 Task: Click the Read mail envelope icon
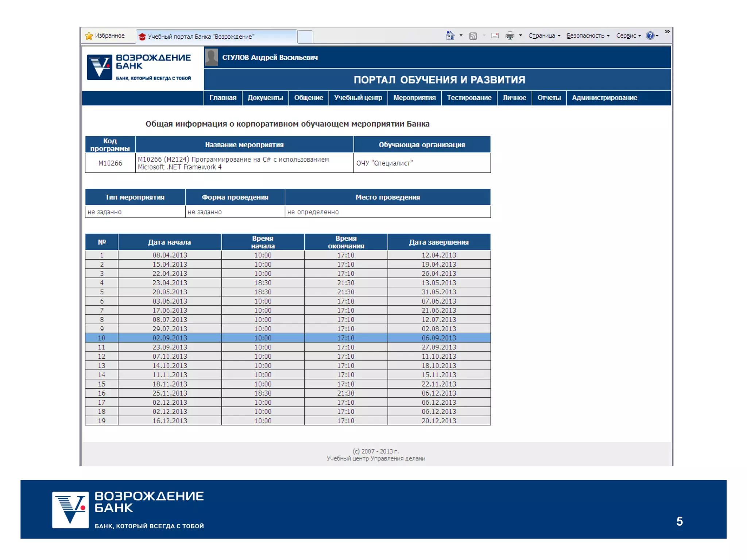(x=495, y=36)
